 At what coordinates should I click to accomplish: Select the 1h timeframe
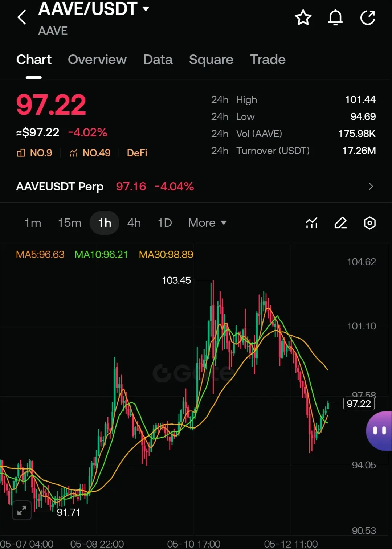(x=105, y=223)
